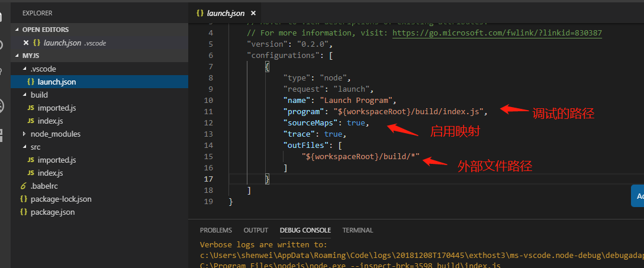Screen dimensions: 644x268
Task: Switch to the OUTPUT panel tab
Action: click(256, 230)
